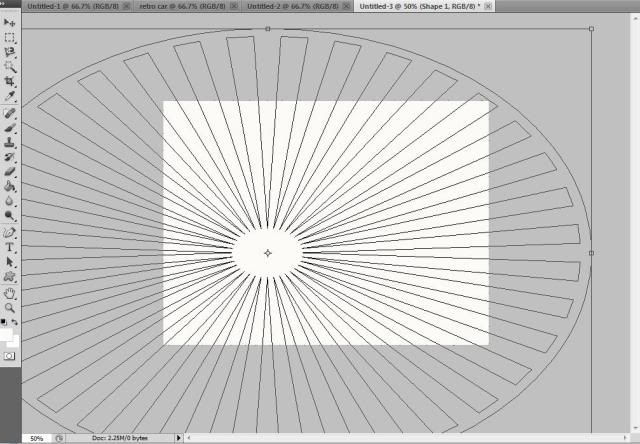Screen dimensions: 640x444
Task: Select the Polygonal Lasso tool
Action: coord(9,52)
